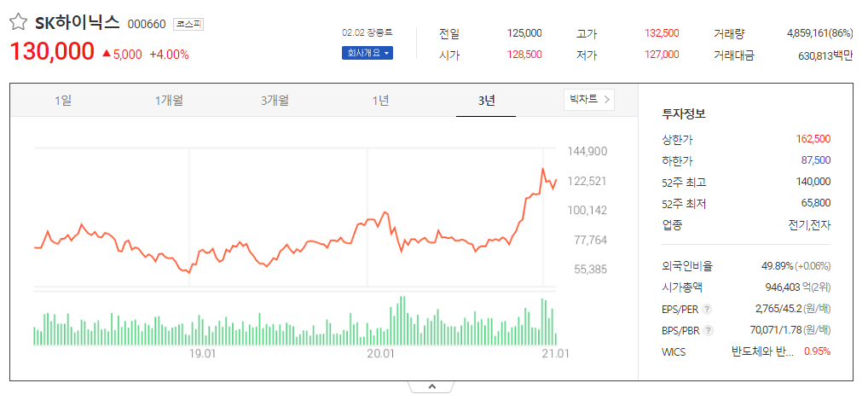Click the 하한가 value 87,500

[x=816, y=160]
